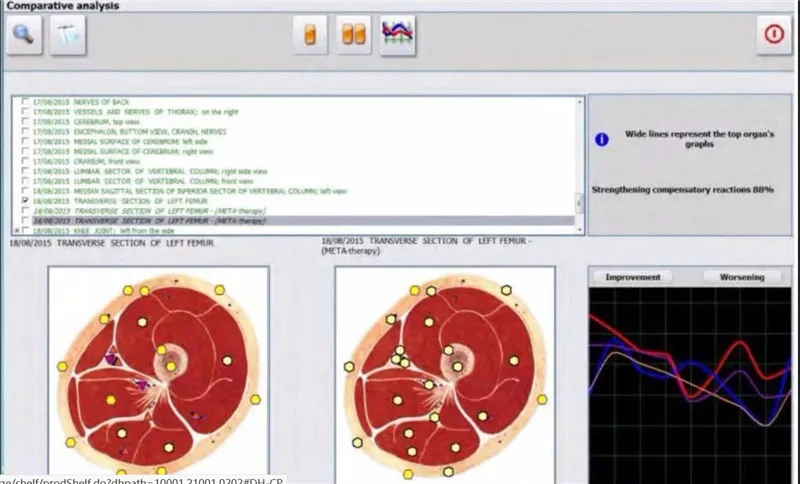Click the Worsening button
Viewport: 800px width, 484px height.
click(743, 277)
